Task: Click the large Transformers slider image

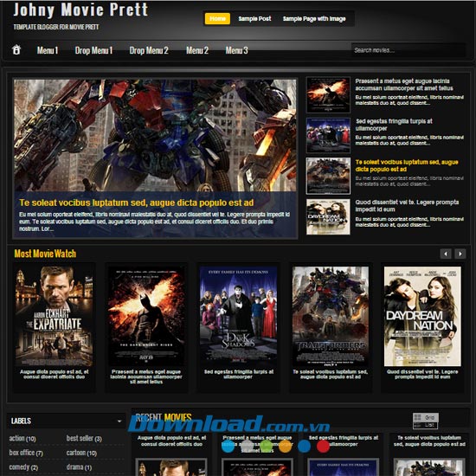Action: click(155, 135)
